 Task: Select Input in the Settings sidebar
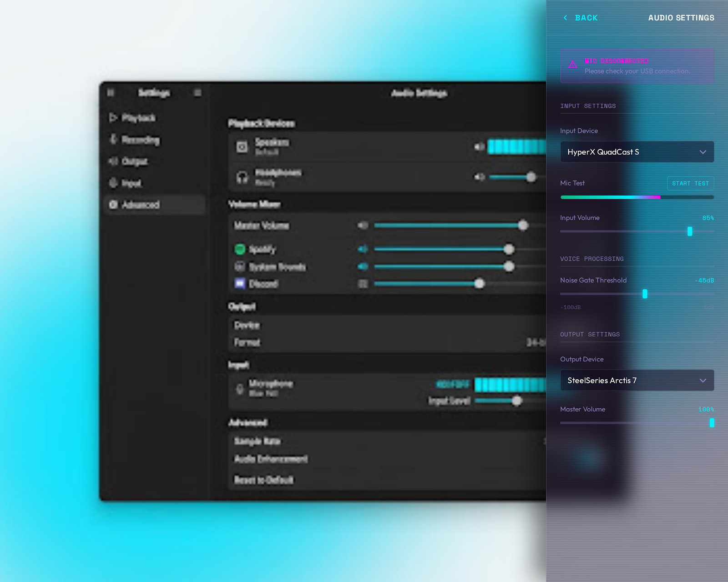pyautogui.click(x=155, y=183)
